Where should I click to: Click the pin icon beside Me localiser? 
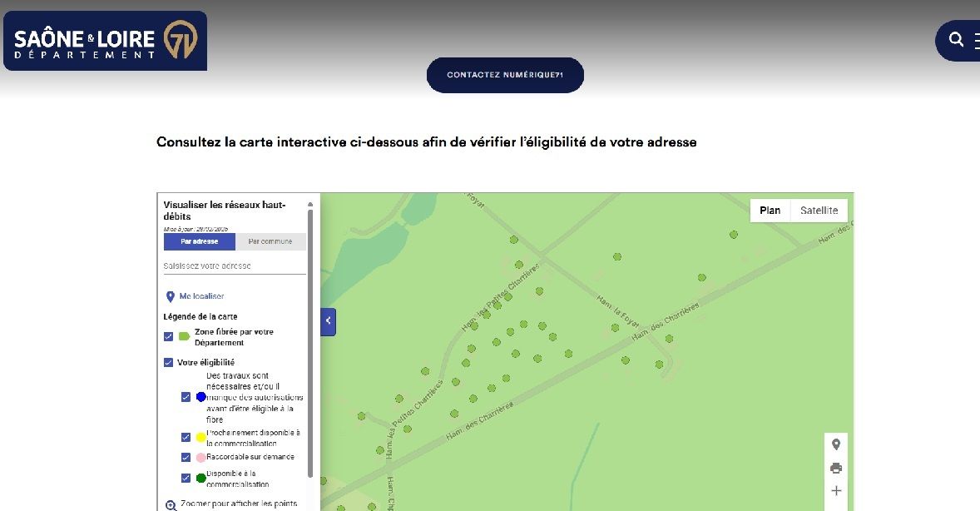click(171, 296)
